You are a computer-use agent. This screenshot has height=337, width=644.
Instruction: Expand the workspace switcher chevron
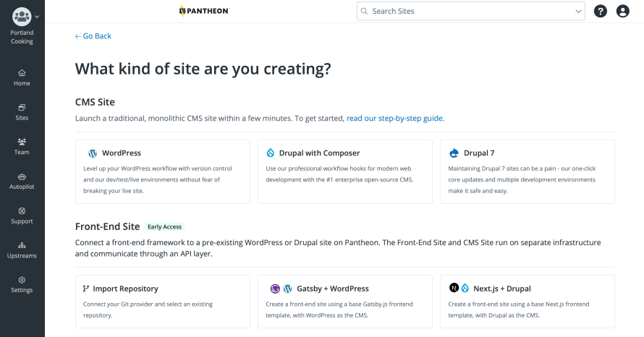click(37, 17)
